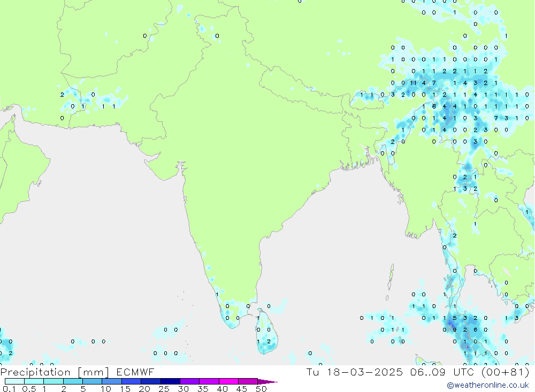Click the '5' precipitation value on the map

tap(454, 318)
